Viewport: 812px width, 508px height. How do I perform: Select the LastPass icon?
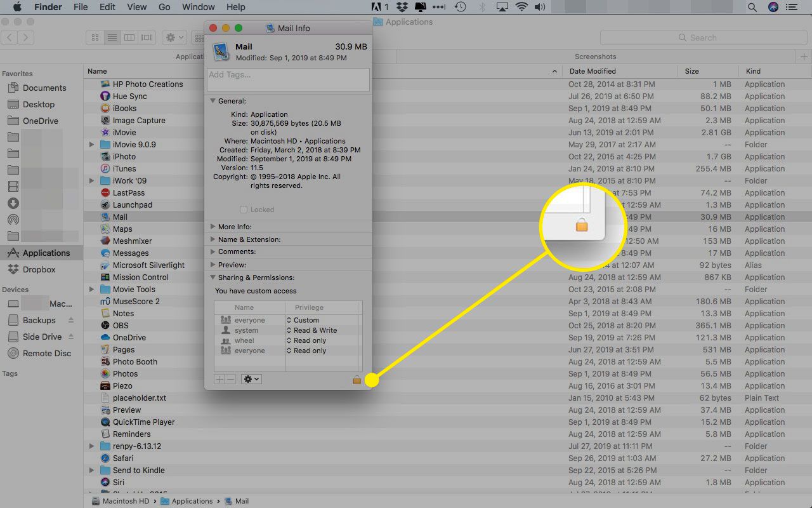105,193
